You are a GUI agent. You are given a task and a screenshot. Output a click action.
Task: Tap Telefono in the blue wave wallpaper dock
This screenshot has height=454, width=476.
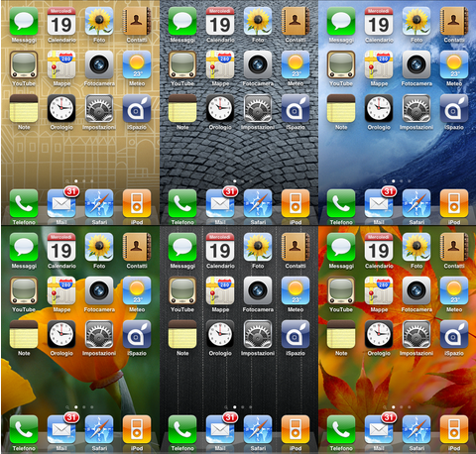341,203
